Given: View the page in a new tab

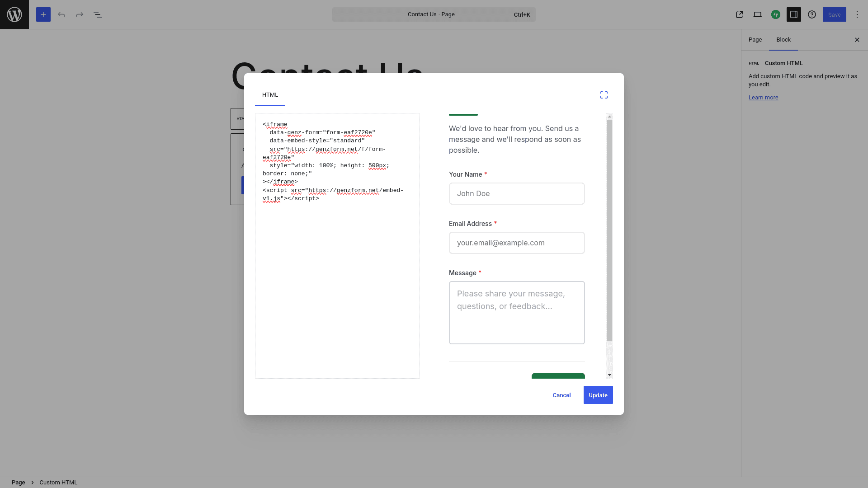Looking at the screenshot, I should 740,14.
